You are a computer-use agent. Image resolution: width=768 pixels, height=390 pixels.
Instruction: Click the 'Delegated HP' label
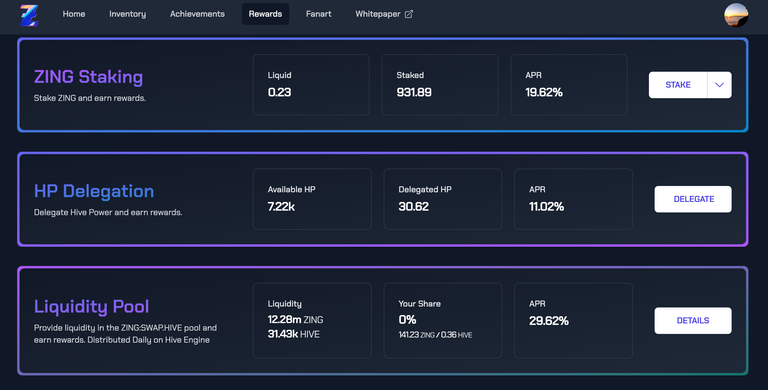click(425, 189)
